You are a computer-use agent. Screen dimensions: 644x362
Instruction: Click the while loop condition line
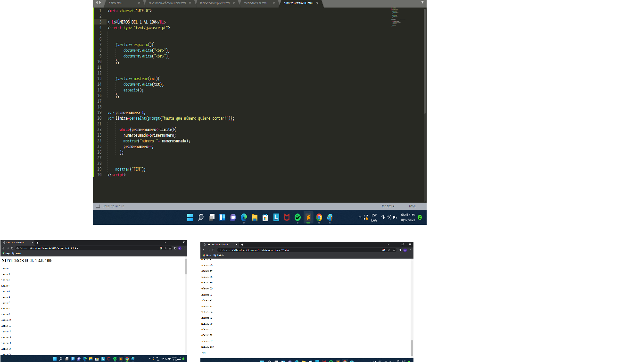click(x=148, y=130)
